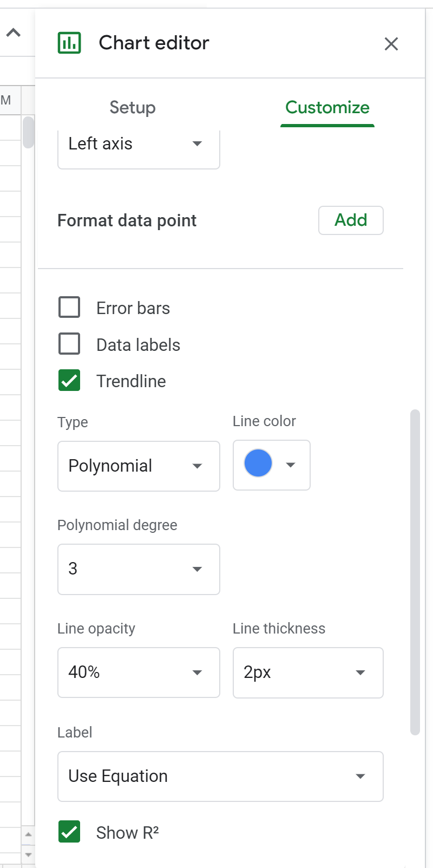Enable Data labels on the chart
This screenshot has width=433, height=868.
tap(69, 344)
